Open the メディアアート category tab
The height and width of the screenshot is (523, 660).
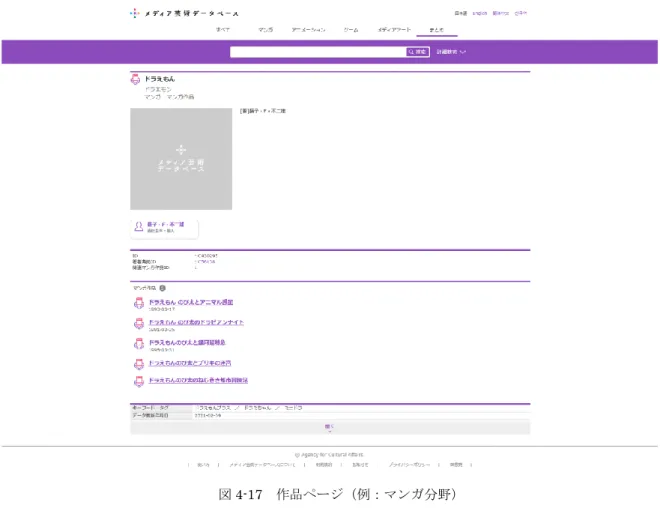click(x=394, y=30)
